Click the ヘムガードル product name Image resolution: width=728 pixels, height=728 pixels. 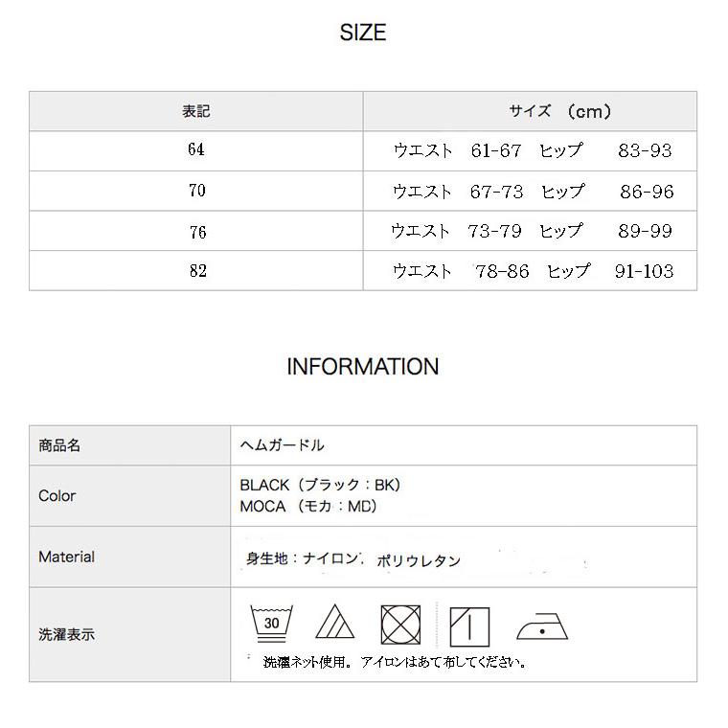click(x=283, y=445)
